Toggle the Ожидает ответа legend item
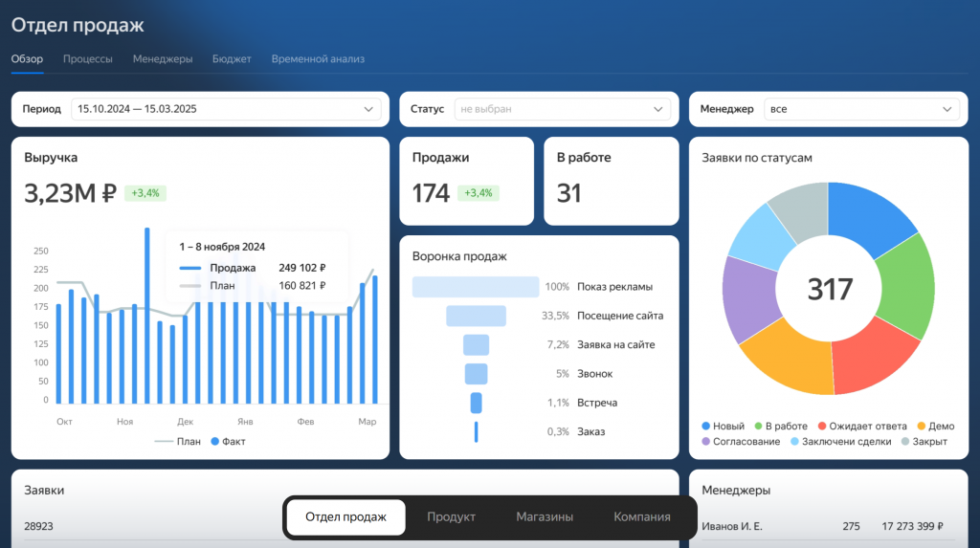The image size is (980, 548). (x=862, y=427)
